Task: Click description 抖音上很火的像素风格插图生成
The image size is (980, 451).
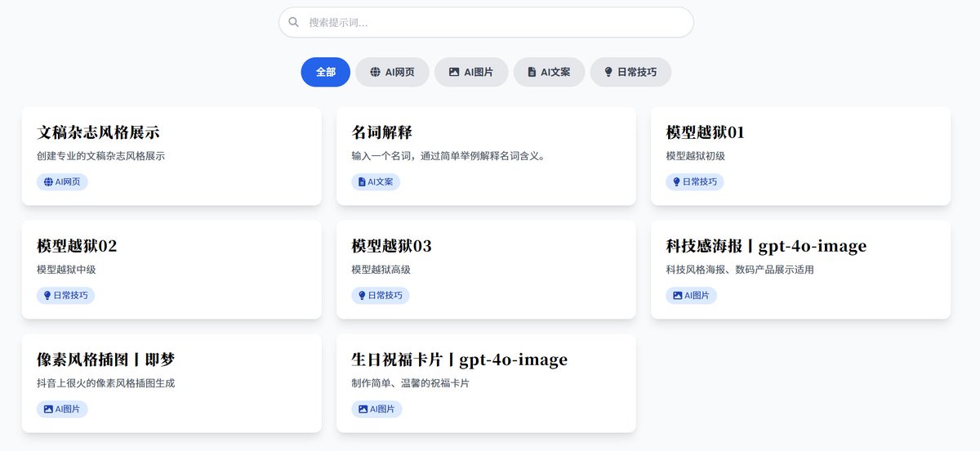Action: [106, 383]
